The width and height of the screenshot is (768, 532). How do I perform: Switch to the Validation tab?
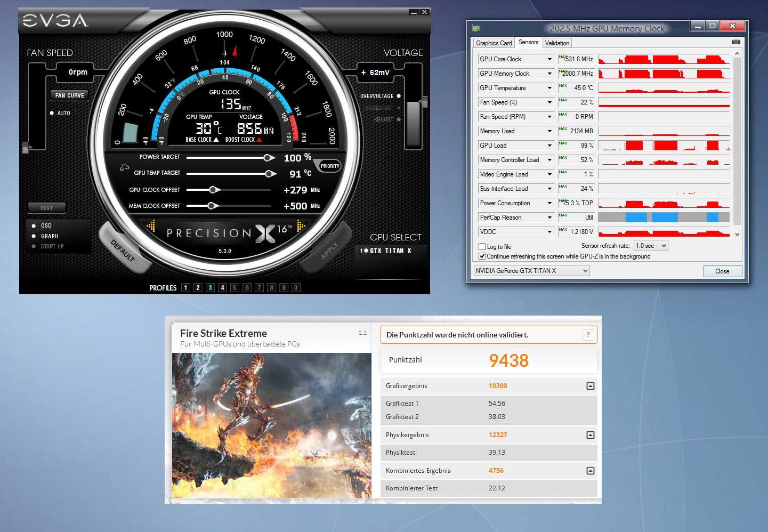pos(557,43)
